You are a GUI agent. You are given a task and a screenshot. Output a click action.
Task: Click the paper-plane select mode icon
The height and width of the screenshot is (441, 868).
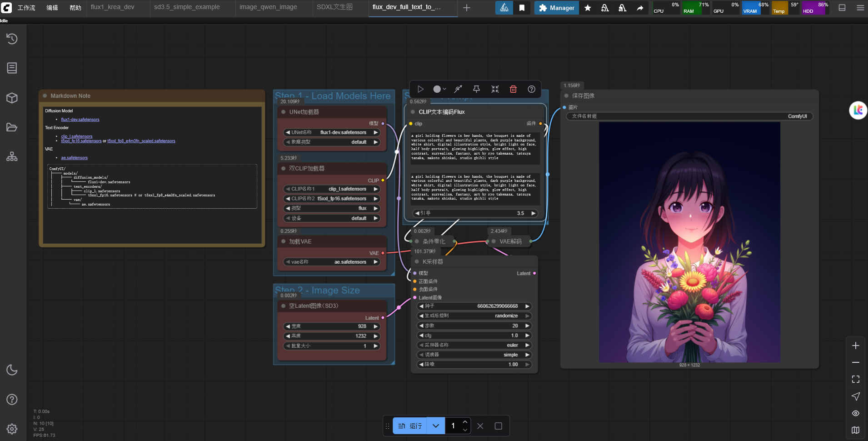point(856,396)
